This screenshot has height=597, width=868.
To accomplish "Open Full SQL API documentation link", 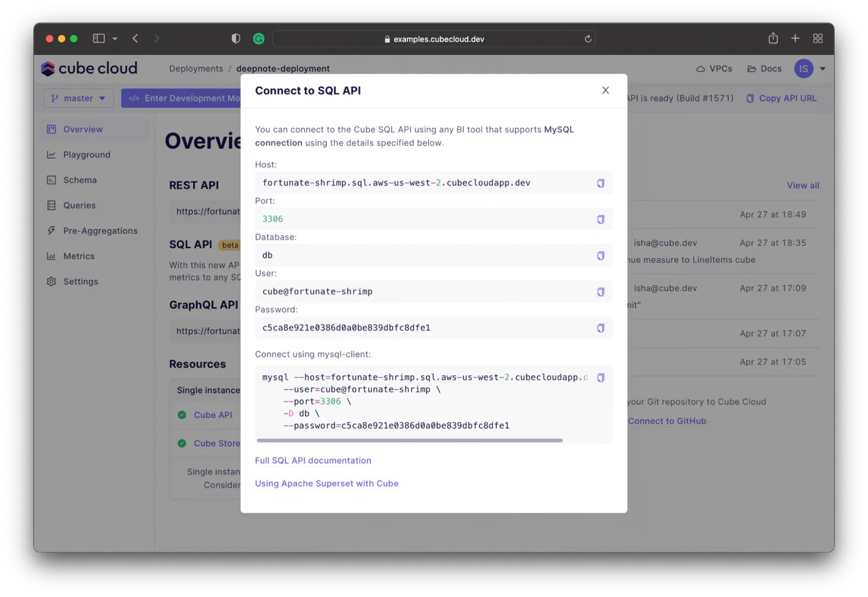I will (313, 460).
